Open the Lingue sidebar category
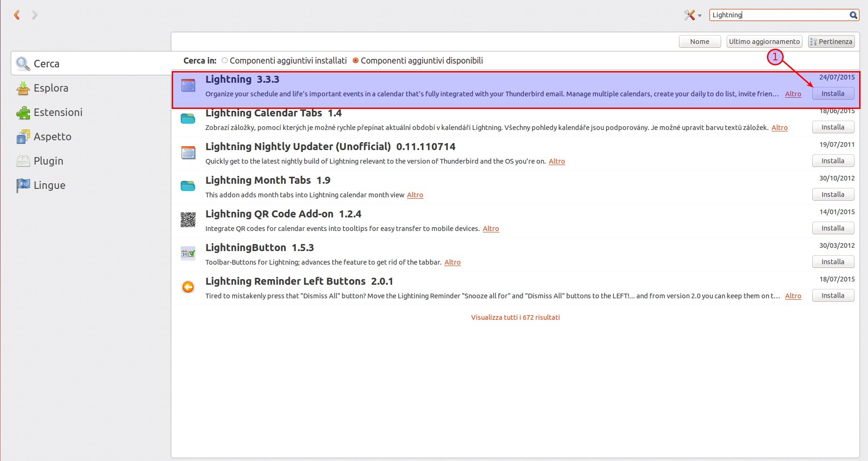The width and height of the screenshot is (868, 461). [91, 185]
